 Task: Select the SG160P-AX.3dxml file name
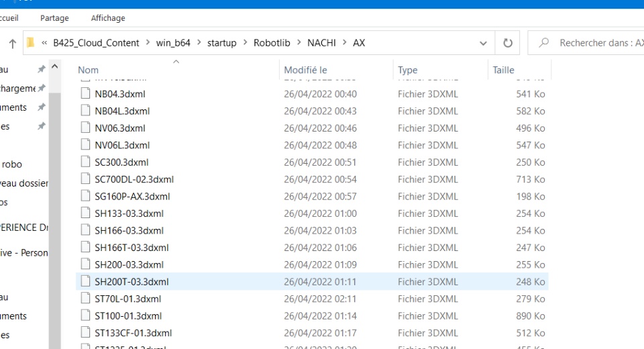coord(132,197)
